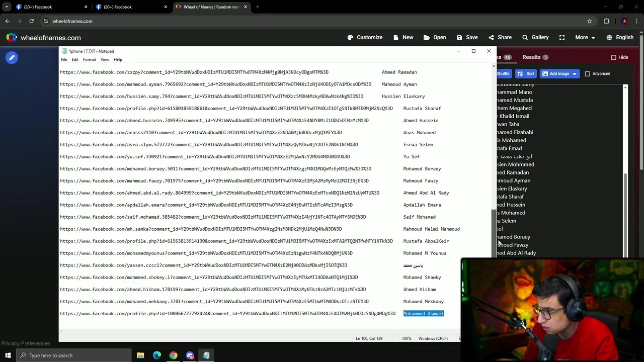Click the blue pencil edit icon
This screenshot has width=644, height=362.
point(12,58)
